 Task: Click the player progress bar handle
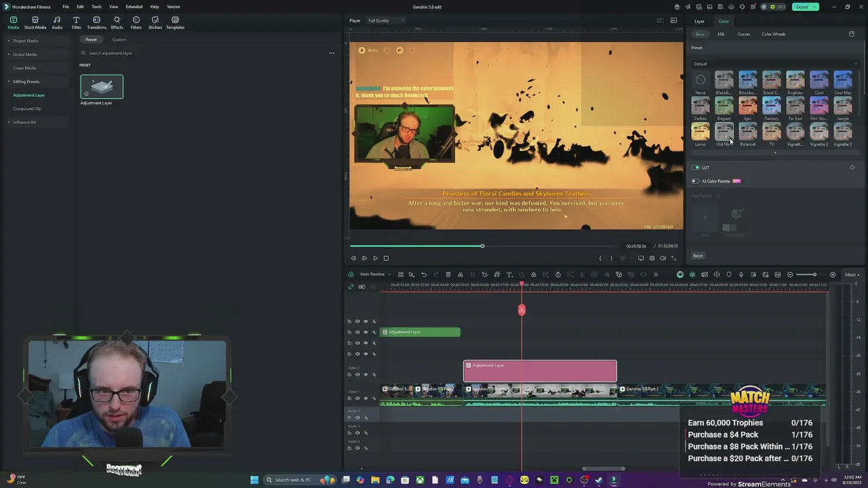point(482,246)
